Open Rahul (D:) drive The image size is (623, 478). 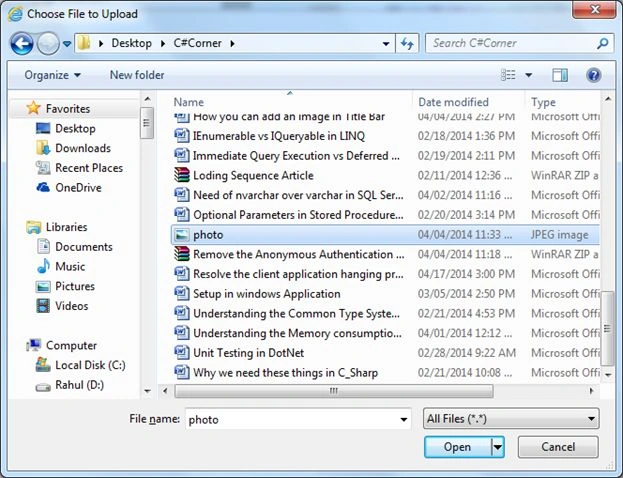pos(79,385)
